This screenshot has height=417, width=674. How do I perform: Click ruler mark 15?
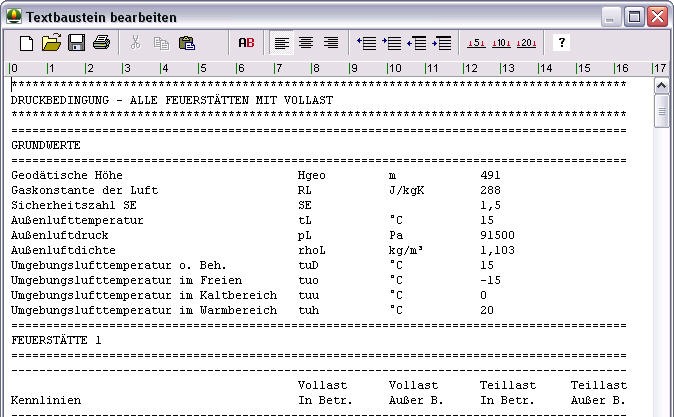pos(583,68)
